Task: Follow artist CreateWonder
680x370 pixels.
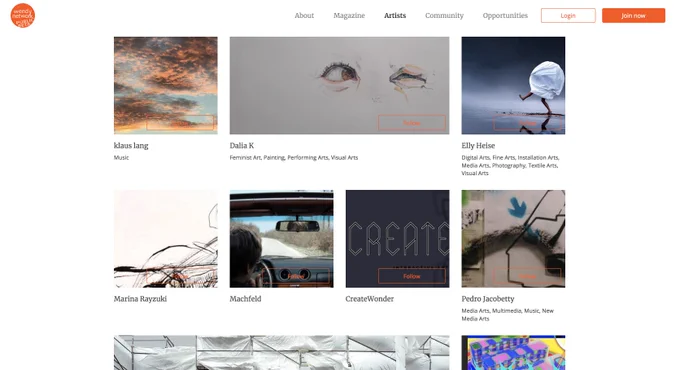Action: [x=412, y=276]
